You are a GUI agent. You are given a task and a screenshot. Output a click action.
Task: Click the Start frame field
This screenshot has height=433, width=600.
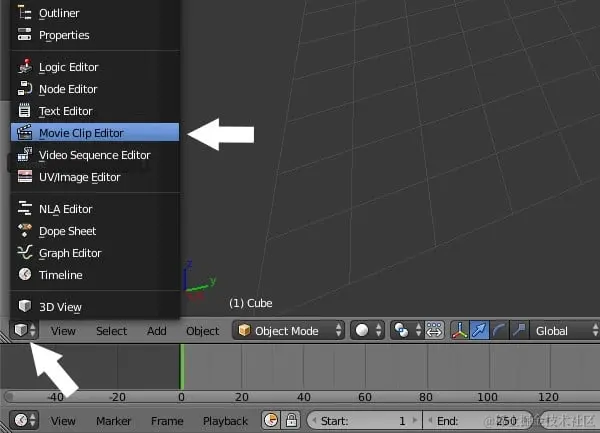(x=365, y=421)
